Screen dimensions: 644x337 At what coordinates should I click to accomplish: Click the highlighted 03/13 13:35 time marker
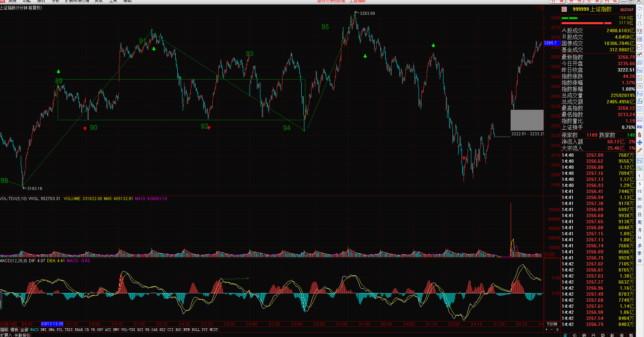[x=52, y=324]
